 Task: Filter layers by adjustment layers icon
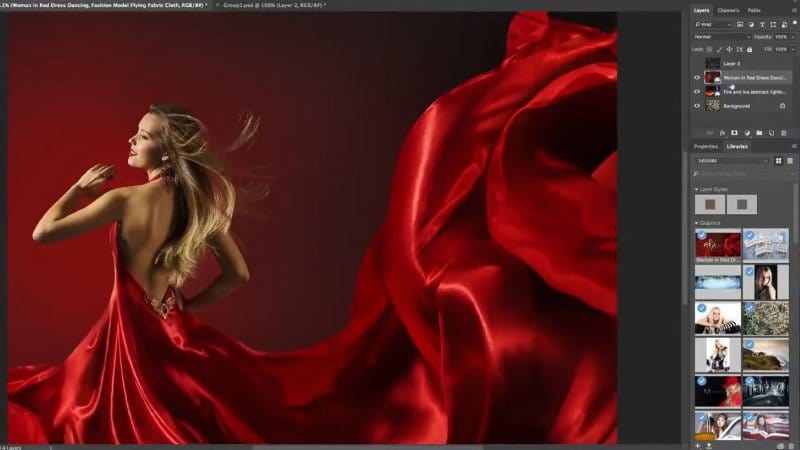point(751,24)
